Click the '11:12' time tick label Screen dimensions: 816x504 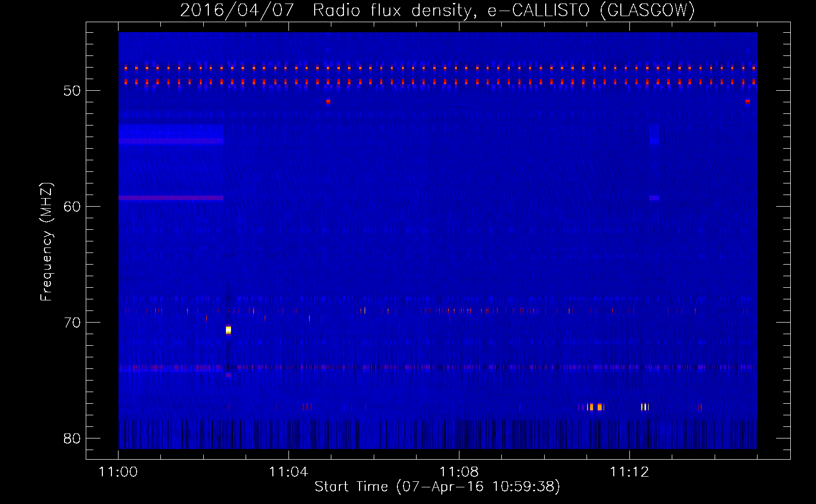pos(629,472)
